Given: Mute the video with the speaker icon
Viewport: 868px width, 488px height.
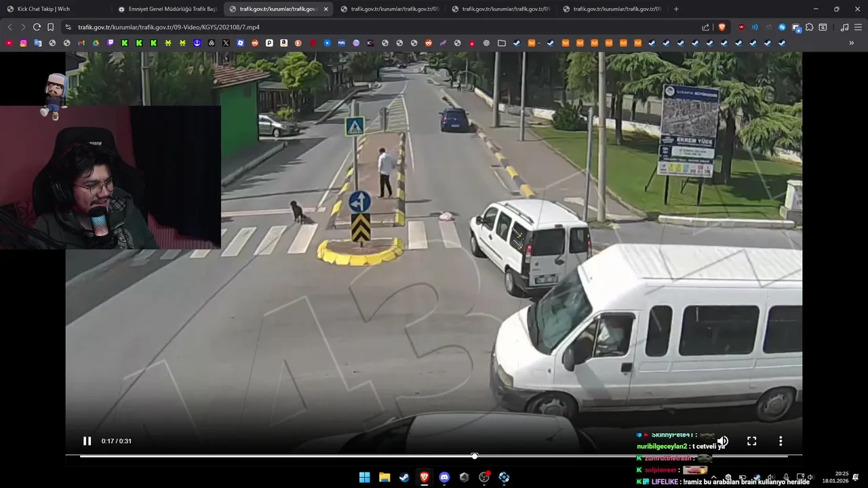Looking at the screenshot, I should [x=723, y=441].
